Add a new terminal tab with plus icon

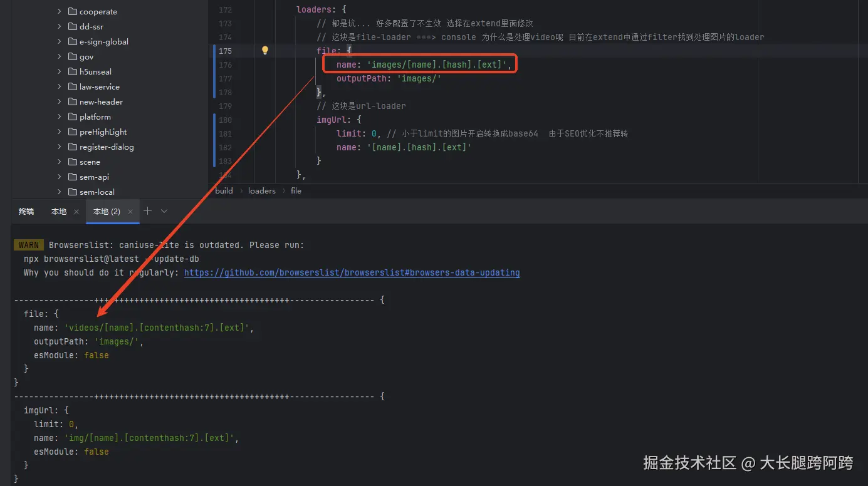click(148, 211)
